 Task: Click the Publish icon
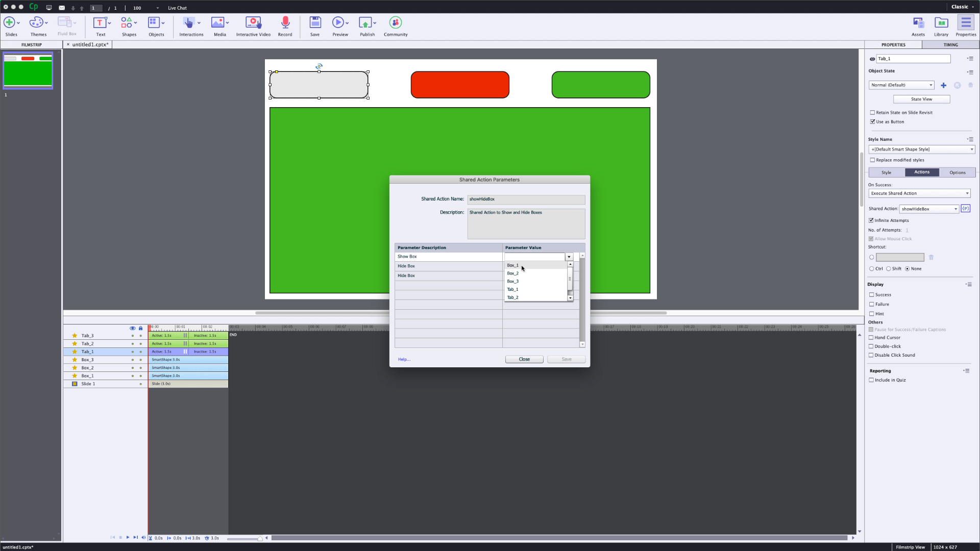[x=365, y=22]
